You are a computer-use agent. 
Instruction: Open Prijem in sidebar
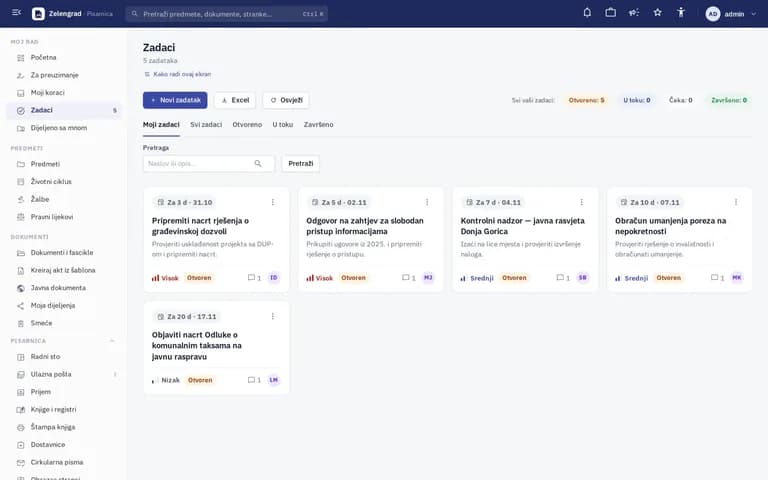[x=64, y=392]
